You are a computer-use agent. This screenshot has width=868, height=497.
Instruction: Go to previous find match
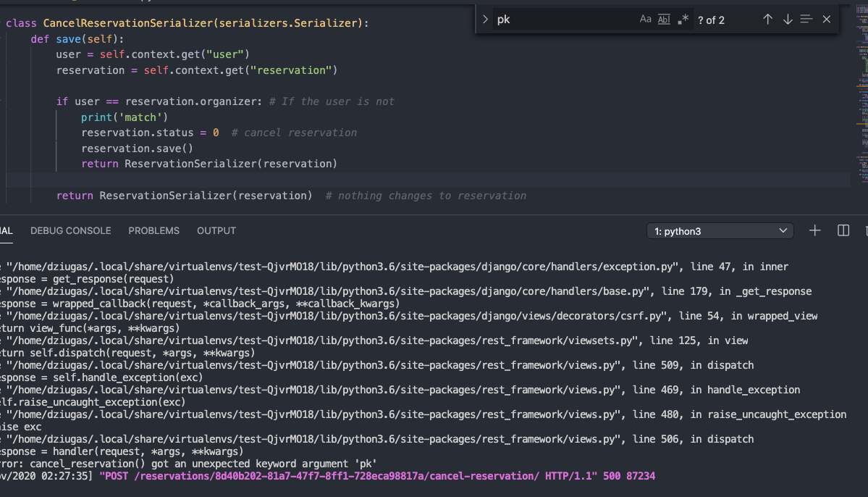point(768,20)
